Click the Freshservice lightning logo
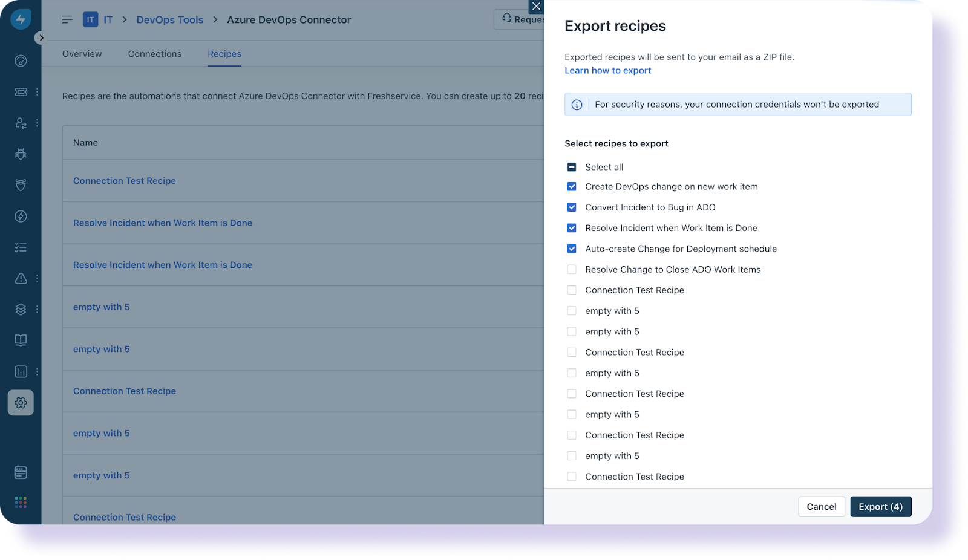Screen dimensions: 968x560 point(21,19)
